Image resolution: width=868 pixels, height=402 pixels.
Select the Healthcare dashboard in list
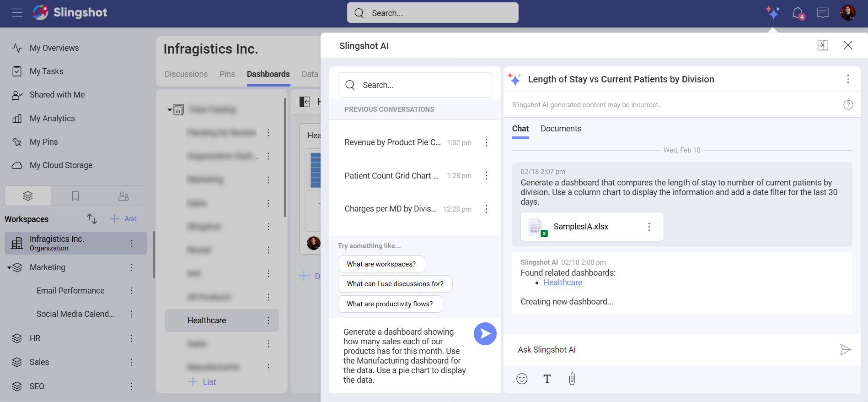pos(222,321)
